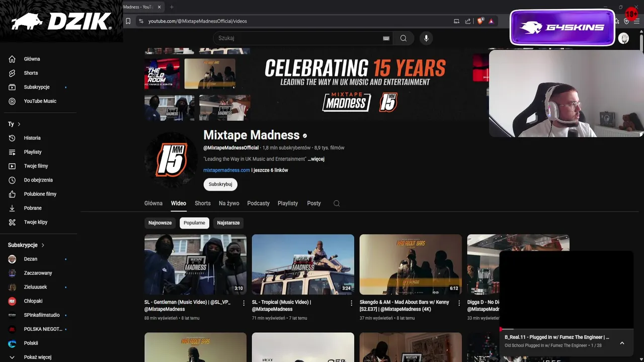Open Skengdo & AM Mad About Bars thumbnail
Image resolution: width=644 pixels, height=362 pixels.
(x=411, y=264)
